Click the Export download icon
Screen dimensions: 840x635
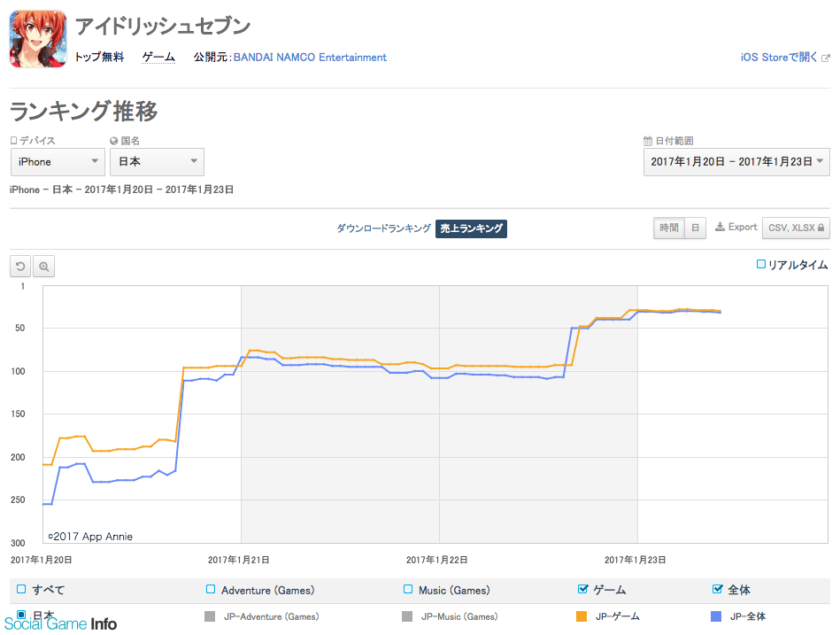click(721, 228)
